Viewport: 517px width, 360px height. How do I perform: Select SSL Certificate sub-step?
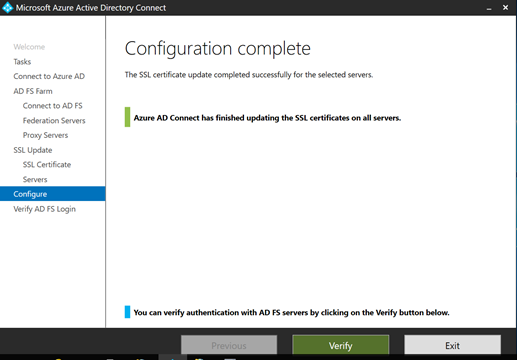[x=47, y=165]
